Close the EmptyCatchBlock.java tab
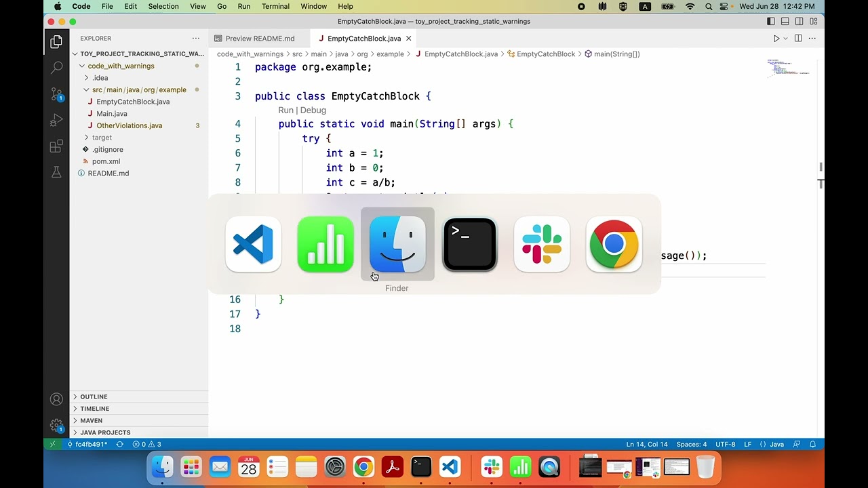 point(409,39)
